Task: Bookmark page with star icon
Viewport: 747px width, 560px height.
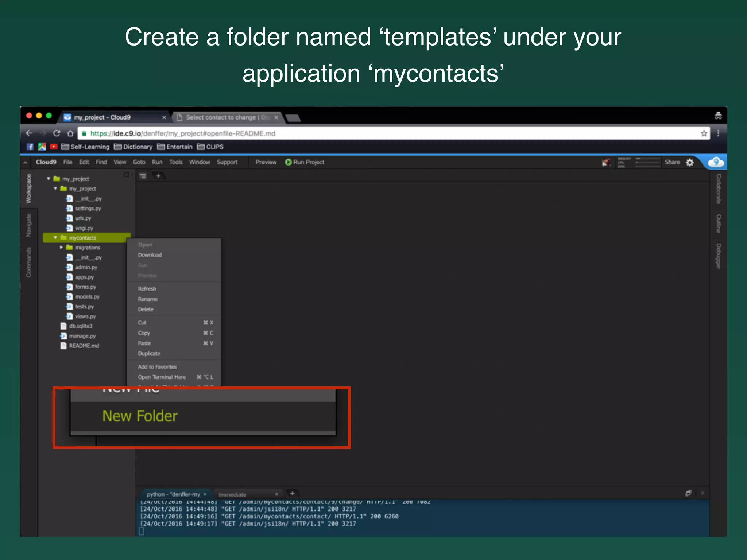Action: [x=704, y=133]
